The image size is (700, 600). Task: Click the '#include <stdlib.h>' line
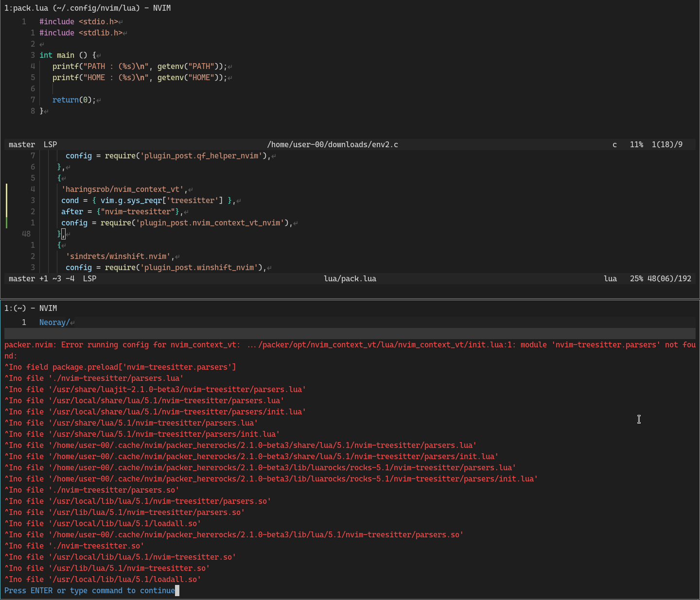click(x=81, y=33)
